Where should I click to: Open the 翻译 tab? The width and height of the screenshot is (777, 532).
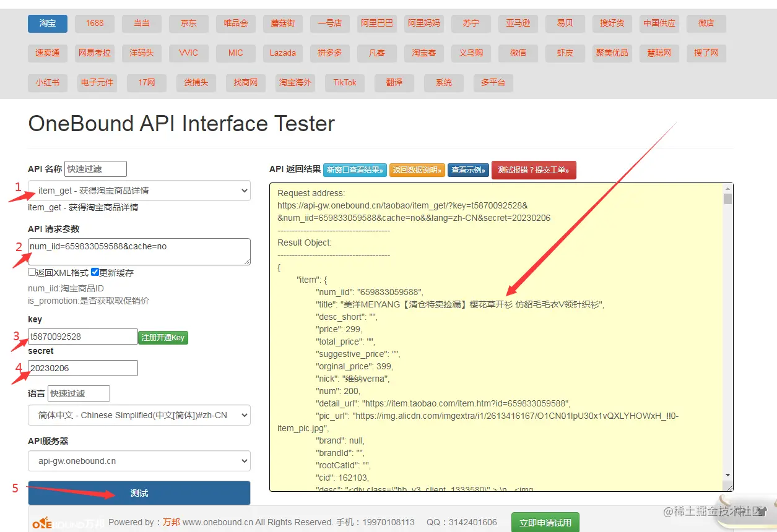tap(394, 83)
